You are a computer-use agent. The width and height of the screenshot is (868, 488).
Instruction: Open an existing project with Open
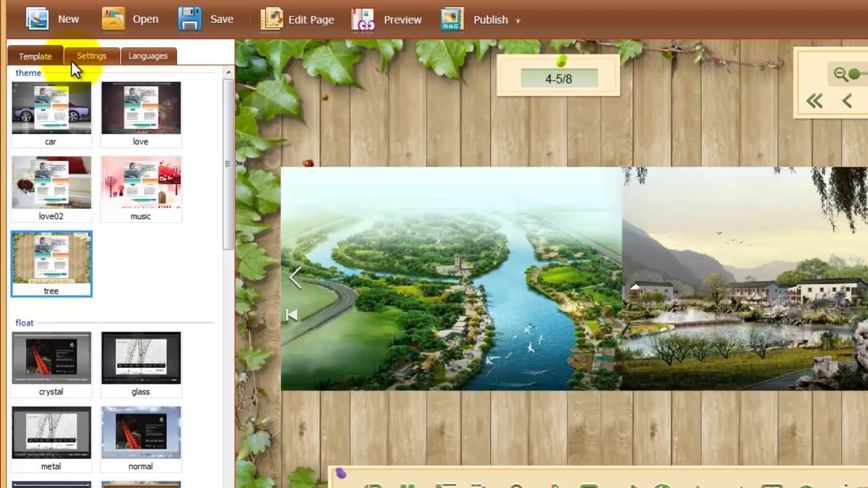(130, 19)
